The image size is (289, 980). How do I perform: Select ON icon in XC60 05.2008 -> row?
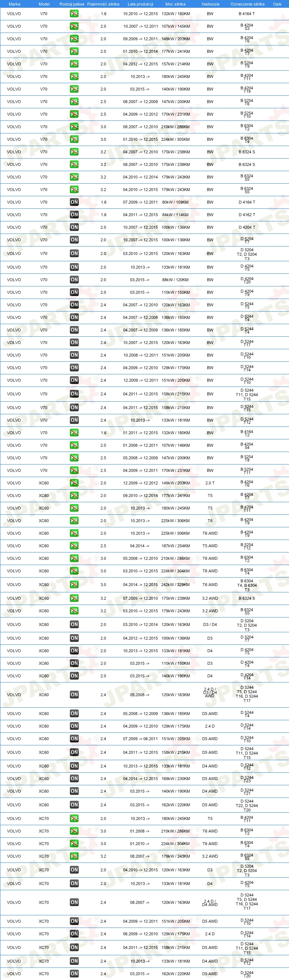tap(74, 694)
